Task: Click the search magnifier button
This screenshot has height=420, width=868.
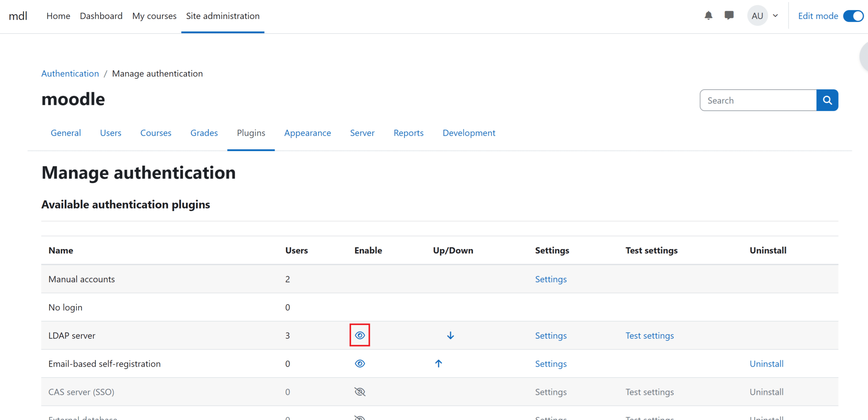Action: (827, 100)
